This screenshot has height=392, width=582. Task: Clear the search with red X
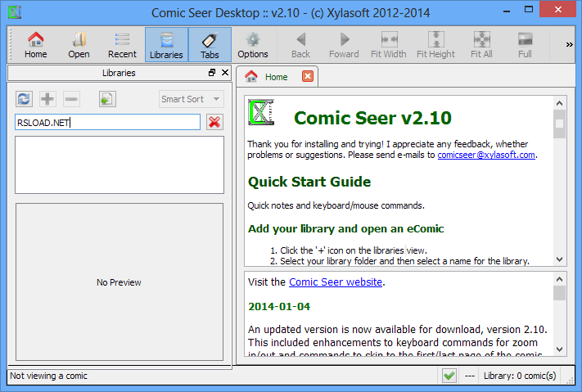coord(214,122)
